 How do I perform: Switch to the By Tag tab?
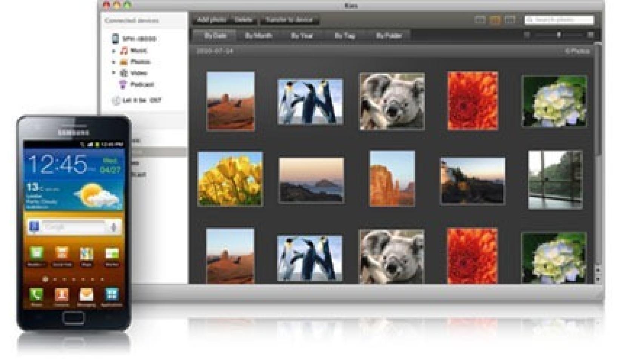coord(345,36)
